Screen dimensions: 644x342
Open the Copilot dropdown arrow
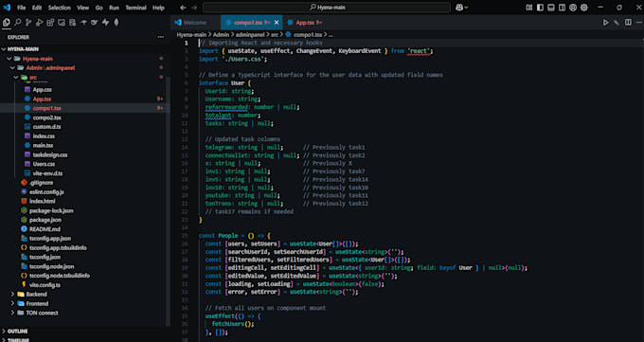click(466, 8)
